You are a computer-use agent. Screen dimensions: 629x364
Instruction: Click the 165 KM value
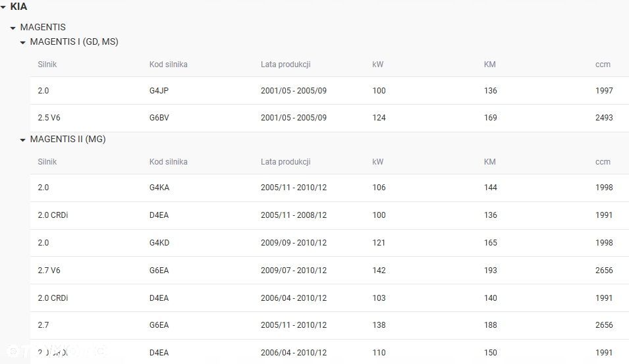point(491,243)
